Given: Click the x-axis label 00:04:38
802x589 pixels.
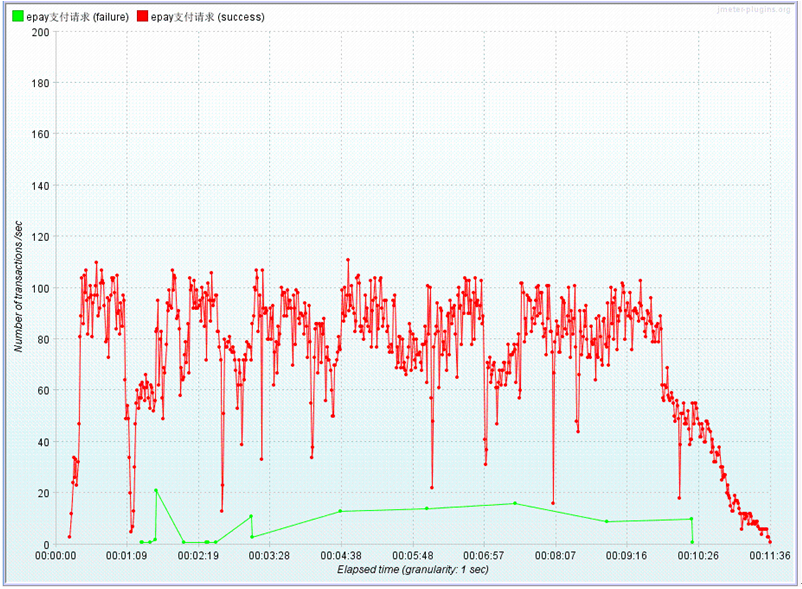Looking at the screenshot, I should [341, 556].
